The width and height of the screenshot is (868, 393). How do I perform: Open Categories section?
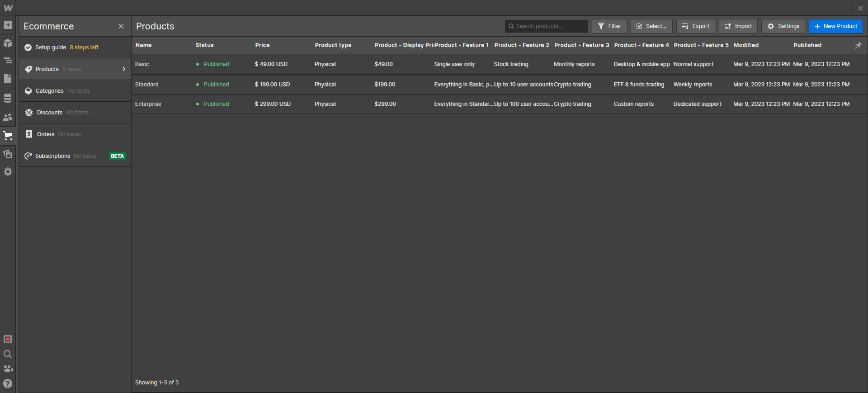[x=75, y=91]
